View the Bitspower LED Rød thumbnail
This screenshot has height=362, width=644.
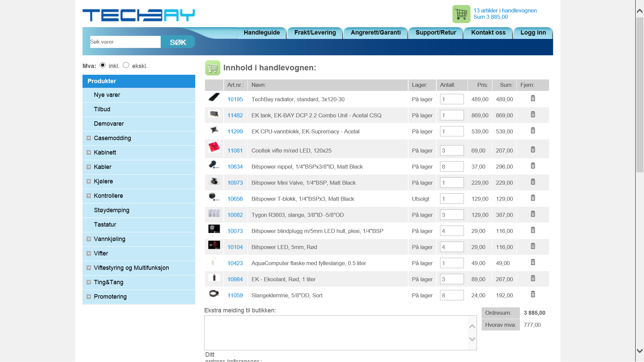(214, 245)
